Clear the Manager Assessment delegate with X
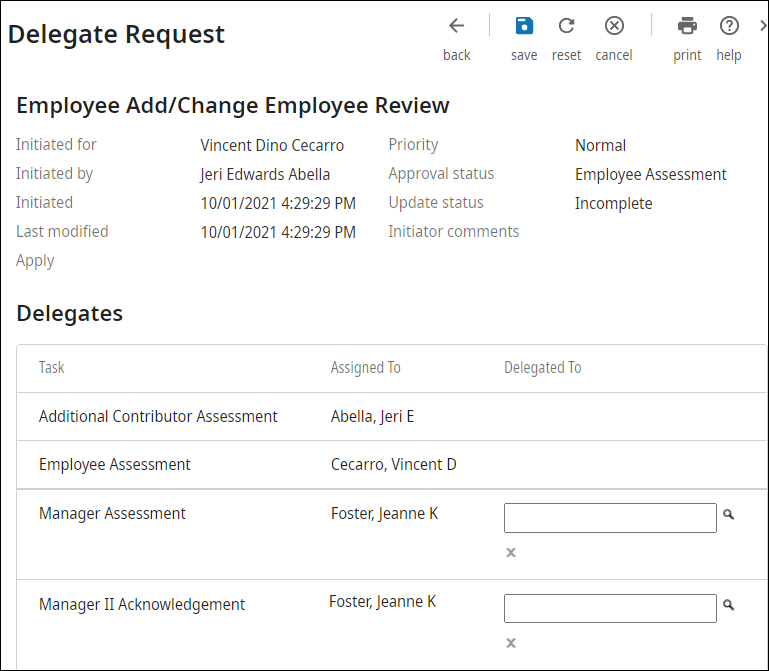Viewport: 769px width, 671px height. (511, 552)
